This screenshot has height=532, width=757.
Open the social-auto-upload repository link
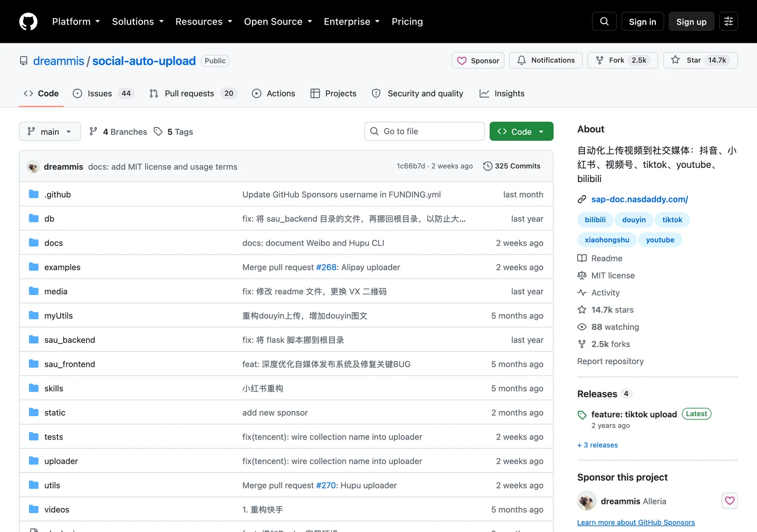coord(144,61)
